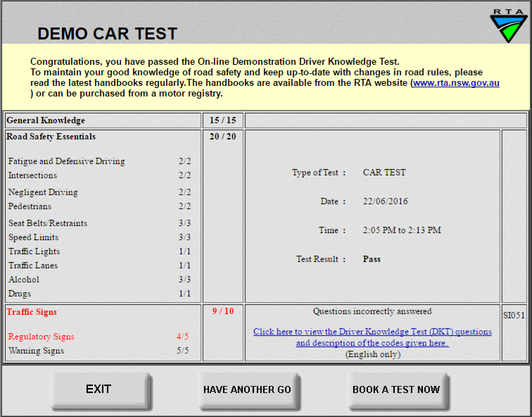Click the HAVE ANOTHER GO button
This screenshot has width=532, height=417.
click(x=247, y=390)
